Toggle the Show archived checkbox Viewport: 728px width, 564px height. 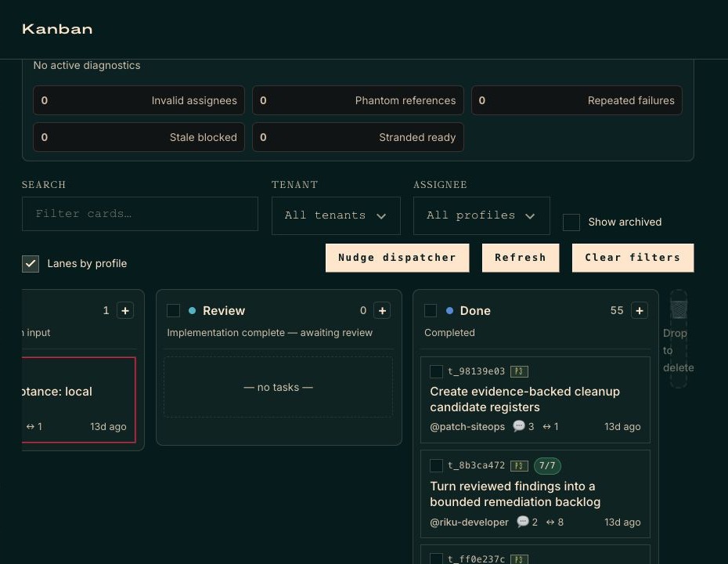pyautogui.click(x=571, y=222)
